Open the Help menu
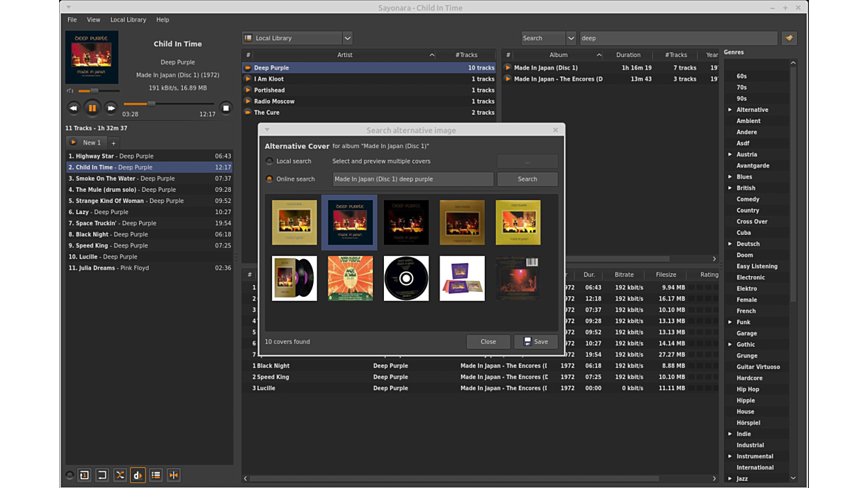The width and height of the screenshot is (868, 488). (162, 19)
